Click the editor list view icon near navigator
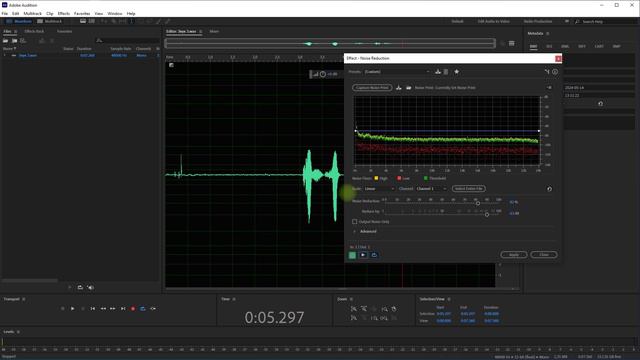 tap(511, 43)
